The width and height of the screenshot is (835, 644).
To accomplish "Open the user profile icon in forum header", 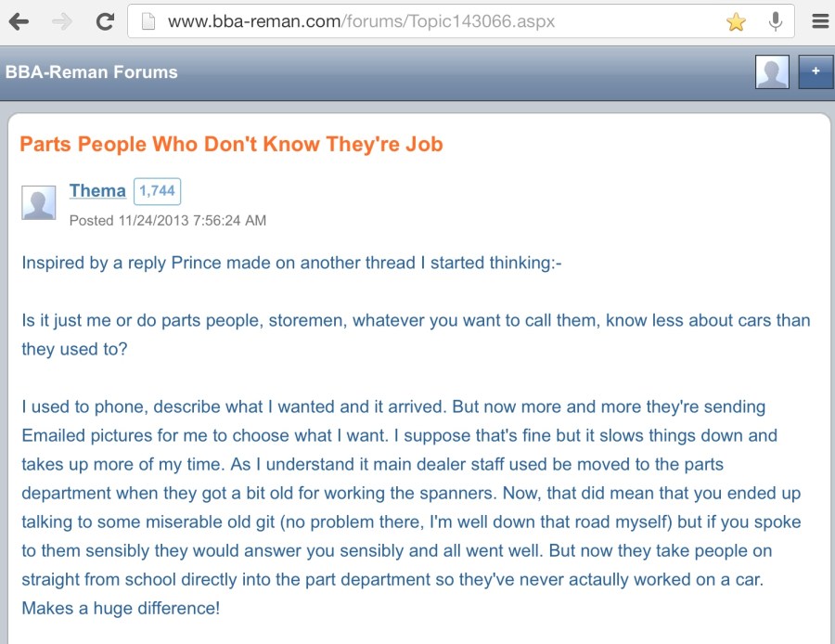I will [x=772, y=71].
